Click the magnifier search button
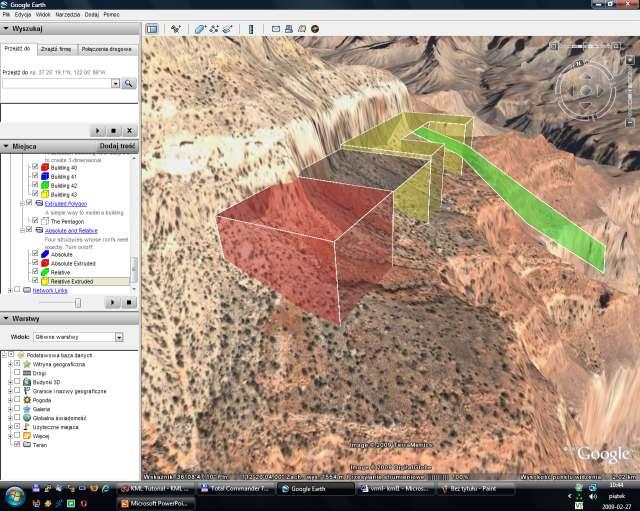 point(129,84)
